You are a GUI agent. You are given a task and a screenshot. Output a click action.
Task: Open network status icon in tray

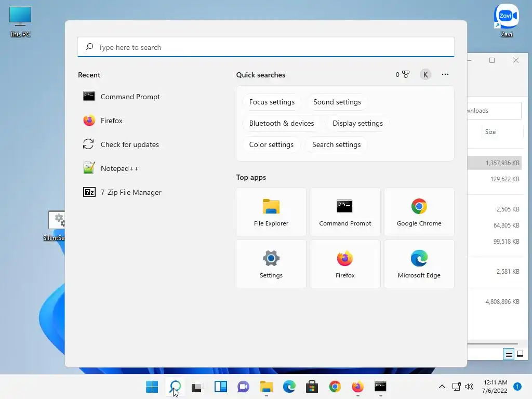coord(456,387)
